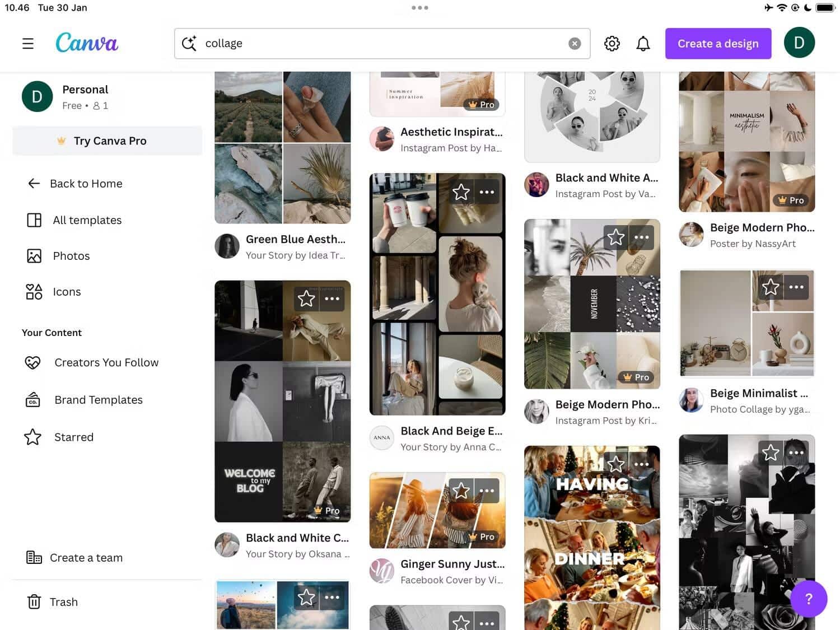Open the hamburger menu beside Canva logo

pos(28,44)
